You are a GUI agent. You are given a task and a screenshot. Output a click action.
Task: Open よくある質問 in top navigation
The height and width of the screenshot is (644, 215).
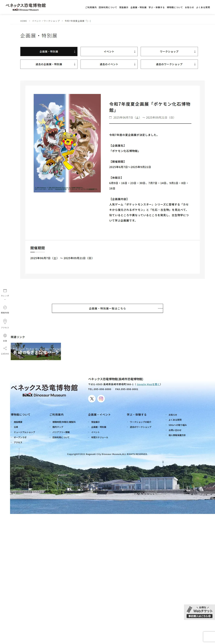pyautogui.click(x=203, y=8)
